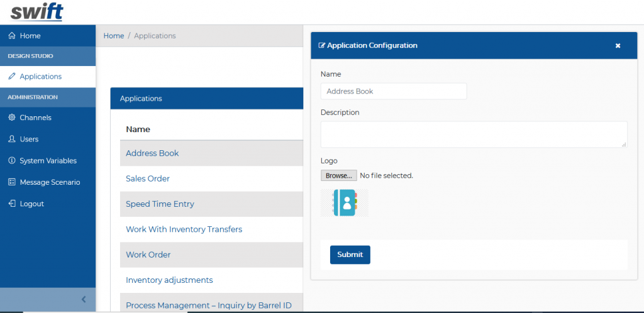The width and height of the screenshot is (644, 313).
Task: Open the Inventory adjustments application
Action: pos(169,280)
